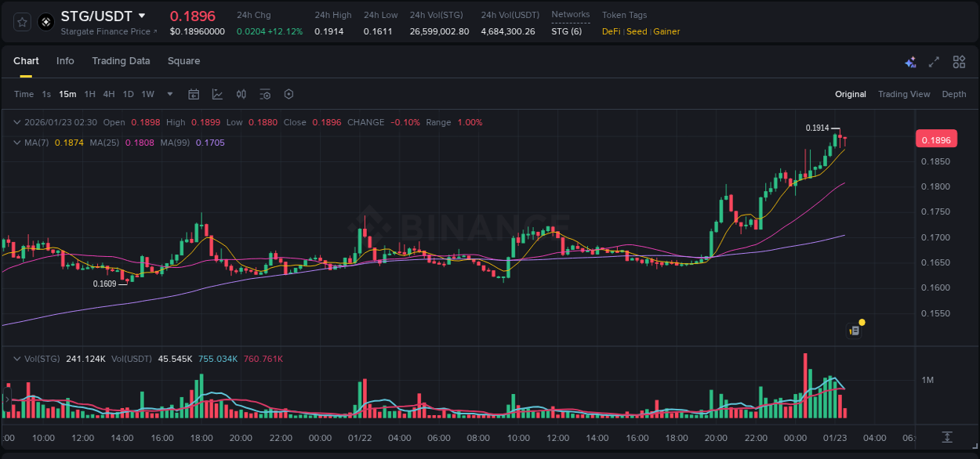
Task: Expand the OHLC info row chevron
Action: [16, 122]
